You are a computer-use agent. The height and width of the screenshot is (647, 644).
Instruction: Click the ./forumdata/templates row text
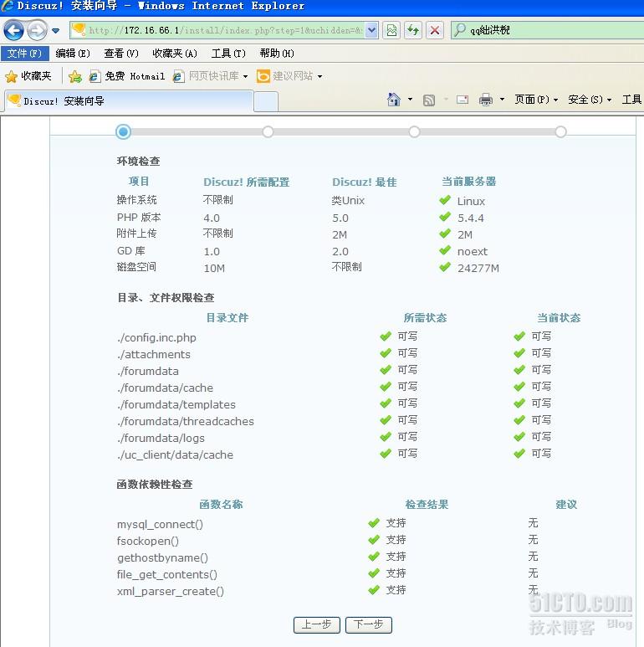tap(176, 404)
